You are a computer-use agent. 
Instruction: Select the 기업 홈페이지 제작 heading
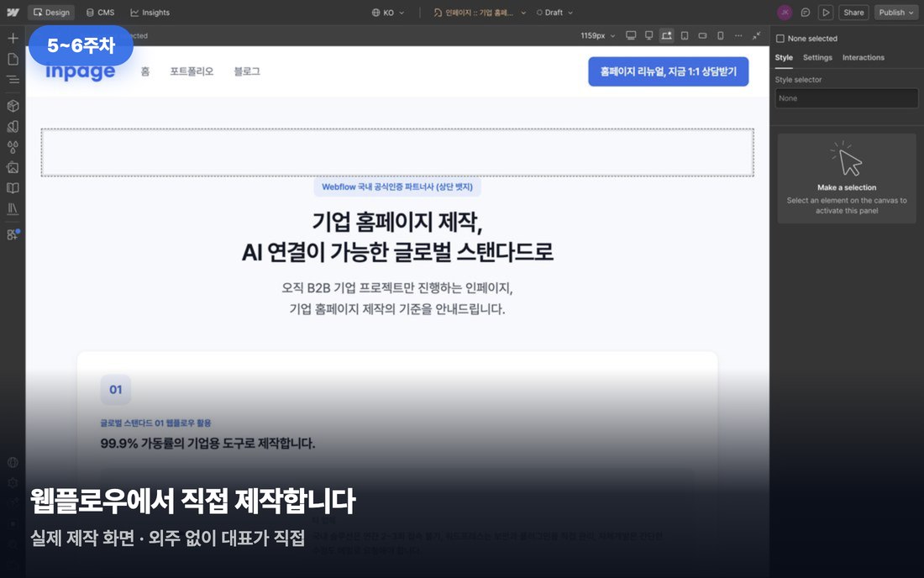point(397,237)
